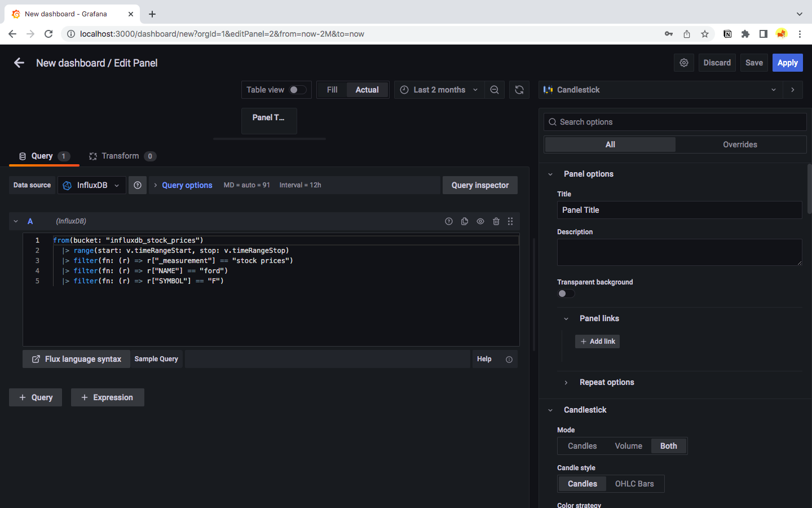Click the site info icon before URL
The height and width of the screenshot is (508, 812).
coord(71,34)
